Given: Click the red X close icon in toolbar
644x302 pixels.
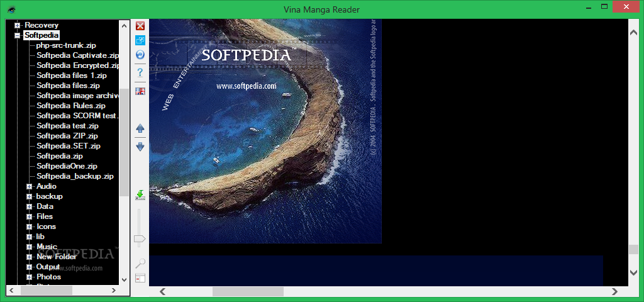Looking at the screenshot, I should pos(140,26).
